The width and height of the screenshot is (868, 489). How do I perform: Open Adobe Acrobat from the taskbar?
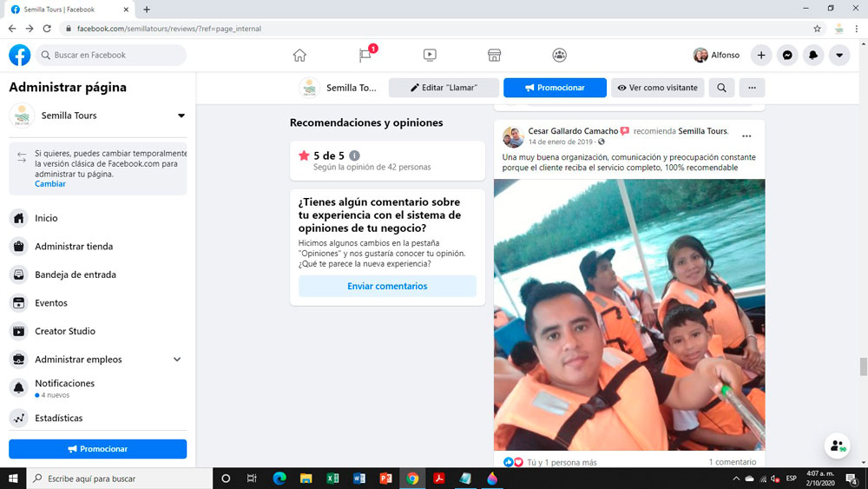pos(439,479)
